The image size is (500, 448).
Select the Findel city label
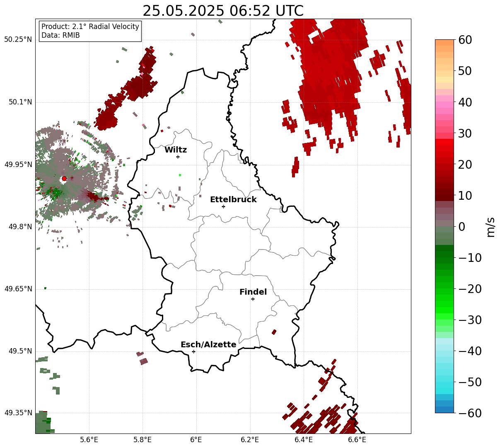253,292
